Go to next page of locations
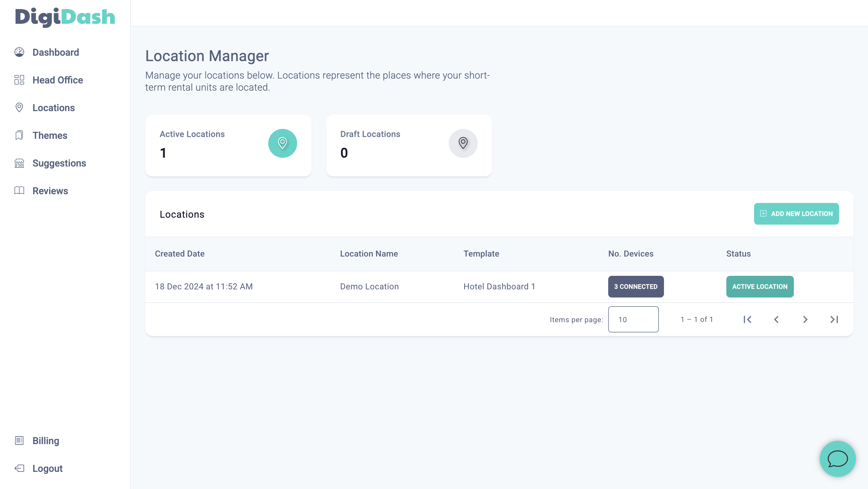The height and width of the screenshot is (489, 868). point(805,319)
